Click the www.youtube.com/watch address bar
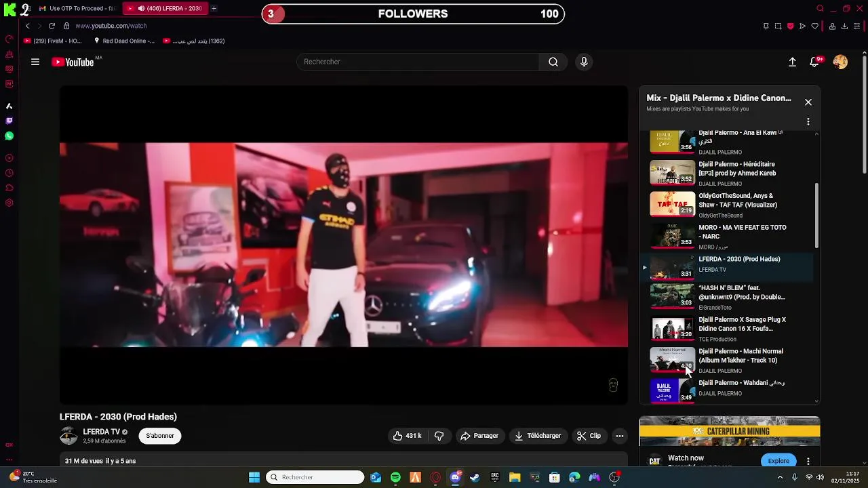Image resolution: width=868 pixels, height=488 pixels. [x=111, y=26]
